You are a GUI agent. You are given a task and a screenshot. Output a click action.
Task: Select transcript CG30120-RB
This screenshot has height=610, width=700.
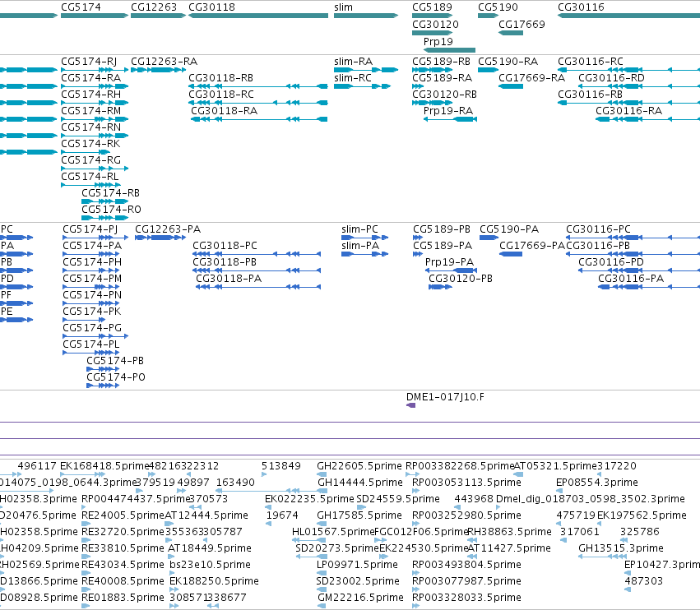tap(444, 95)
